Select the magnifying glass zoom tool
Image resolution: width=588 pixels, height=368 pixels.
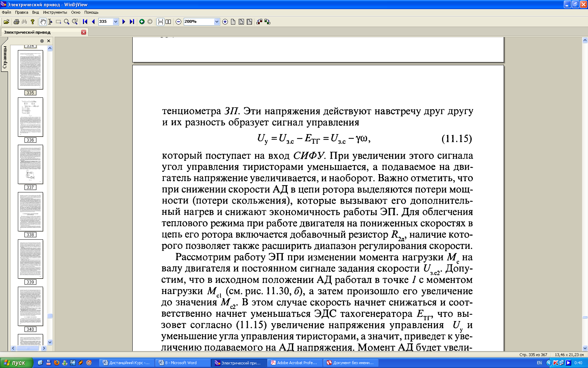[66, 22]
